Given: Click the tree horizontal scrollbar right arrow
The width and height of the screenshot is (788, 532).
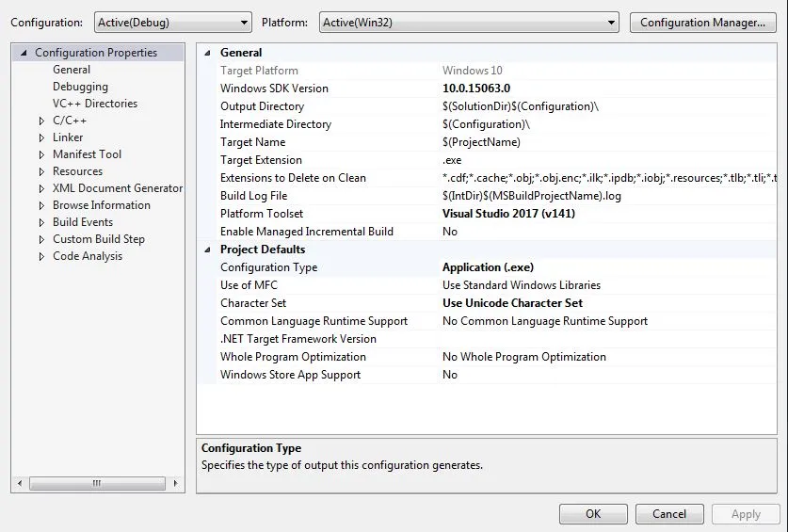Looking at the screenshot, I should tap(175, 483).
